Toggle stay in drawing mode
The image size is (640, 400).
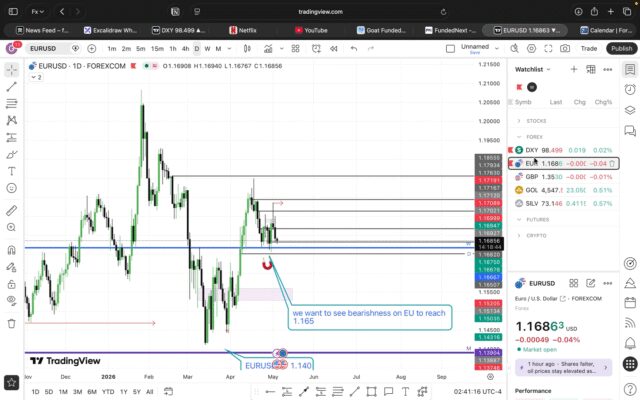(11, 267)
